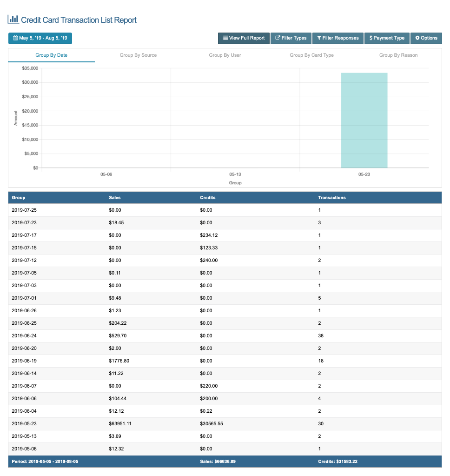Click the list icon on View Full Report

point(225,38)
